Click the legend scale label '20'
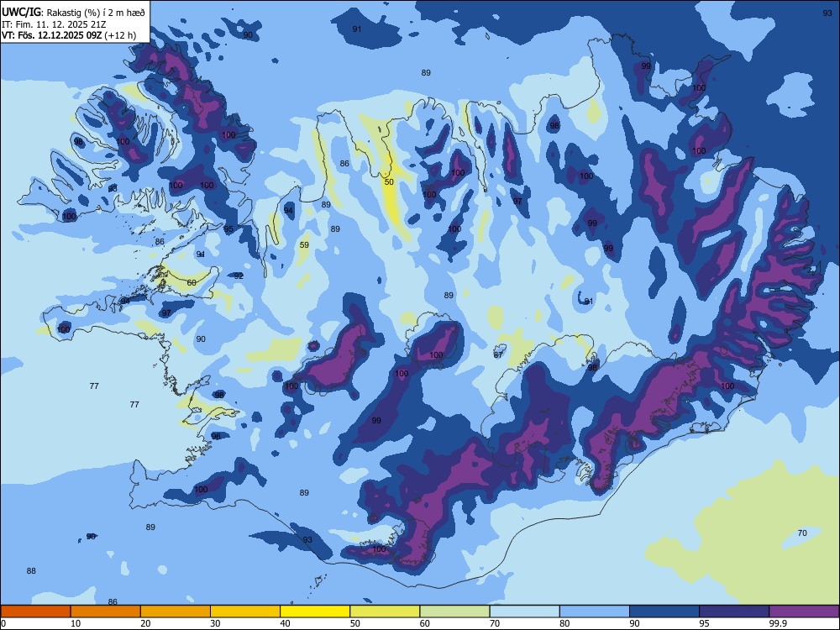The image size is (840, 630). [145, 623]
